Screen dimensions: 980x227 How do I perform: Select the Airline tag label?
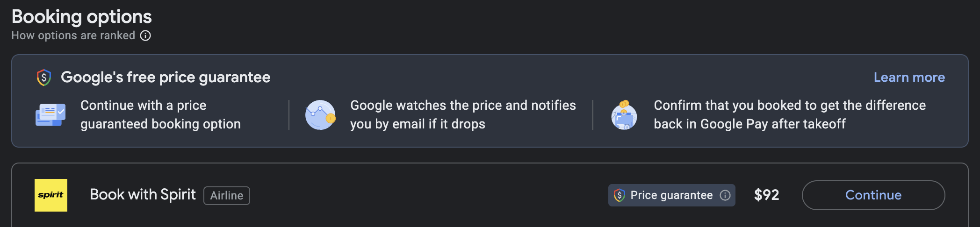point(227,196)
